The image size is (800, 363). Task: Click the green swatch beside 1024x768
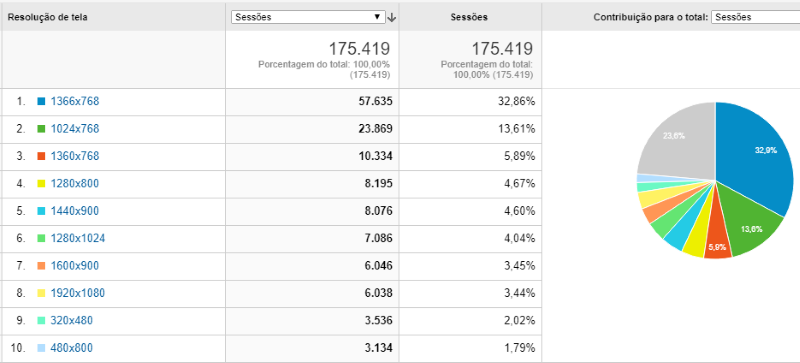click(x=41, y=129)
